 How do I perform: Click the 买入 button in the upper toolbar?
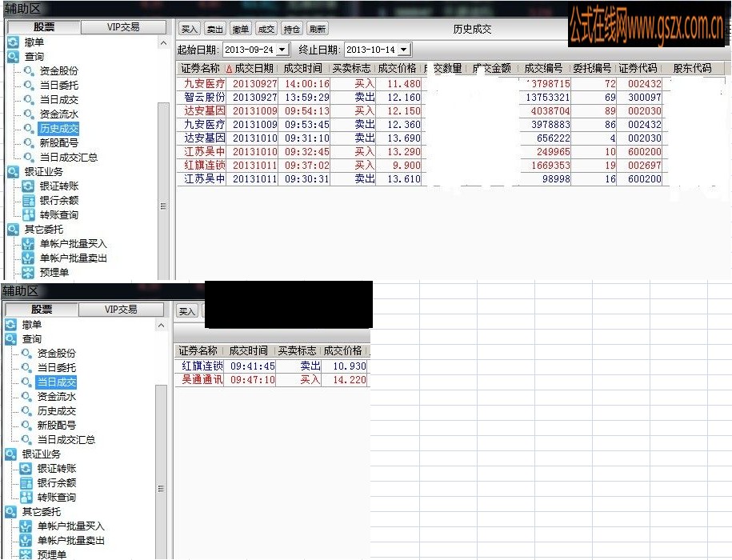click(189, 29)
